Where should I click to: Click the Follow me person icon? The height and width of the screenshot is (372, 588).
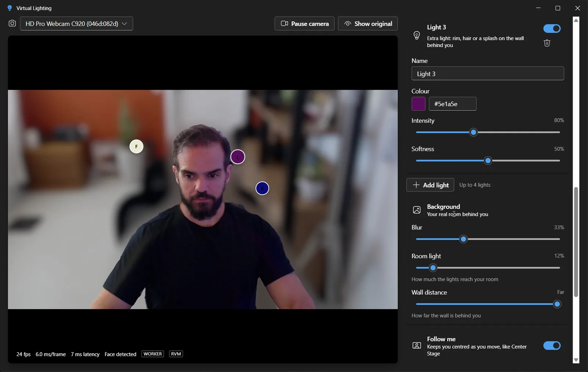tap(417, 346)
